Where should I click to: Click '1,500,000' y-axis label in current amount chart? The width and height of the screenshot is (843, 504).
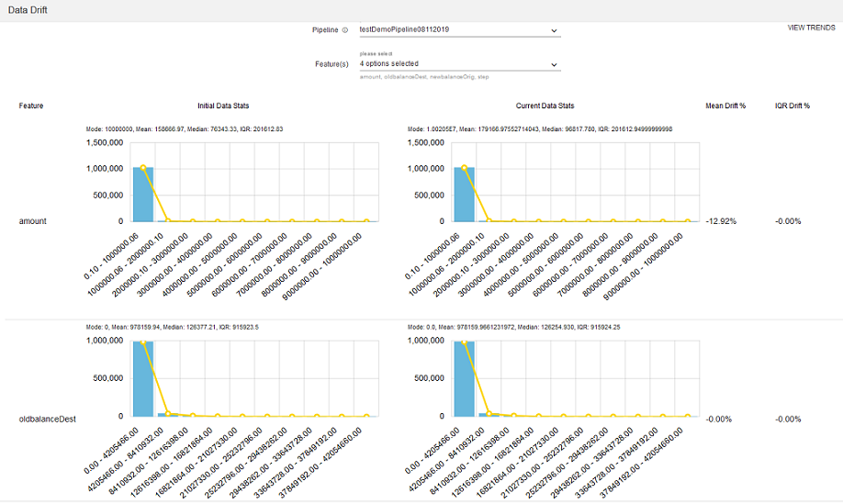coord(426,143)
